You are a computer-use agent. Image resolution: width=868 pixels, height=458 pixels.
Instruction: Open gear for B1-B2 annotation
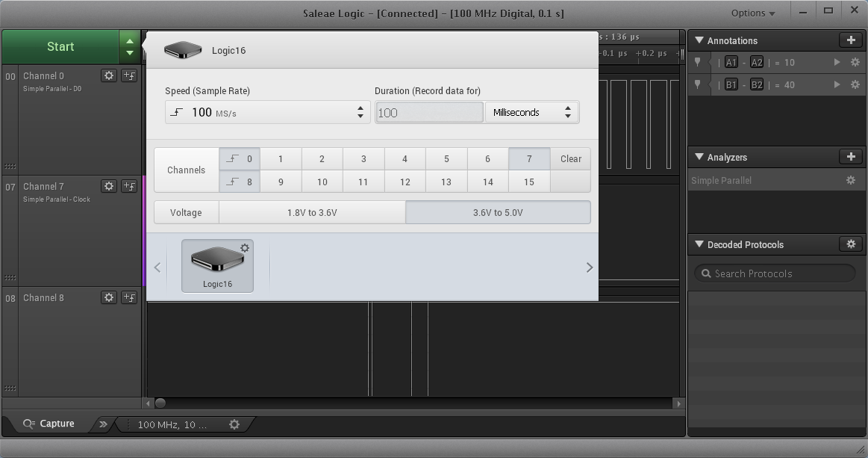pyautogui.click(x=855, y=84)
